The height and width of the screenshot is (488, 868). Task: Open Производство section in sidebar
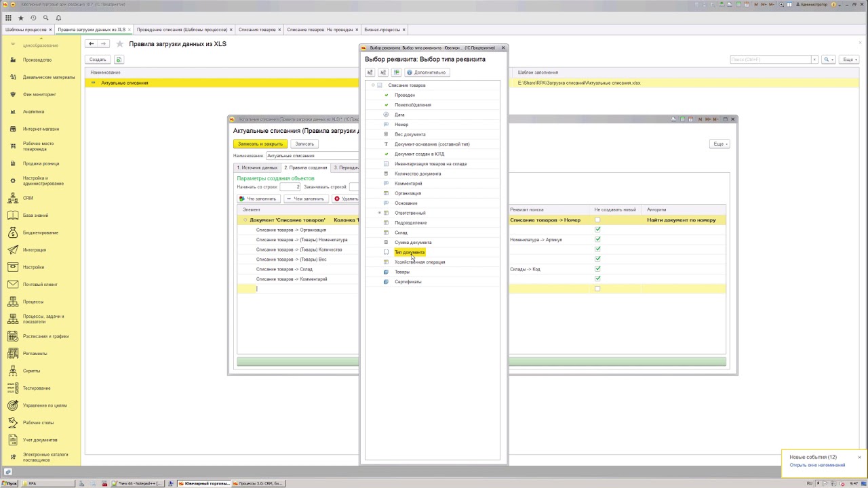click(x=37, y=60)
